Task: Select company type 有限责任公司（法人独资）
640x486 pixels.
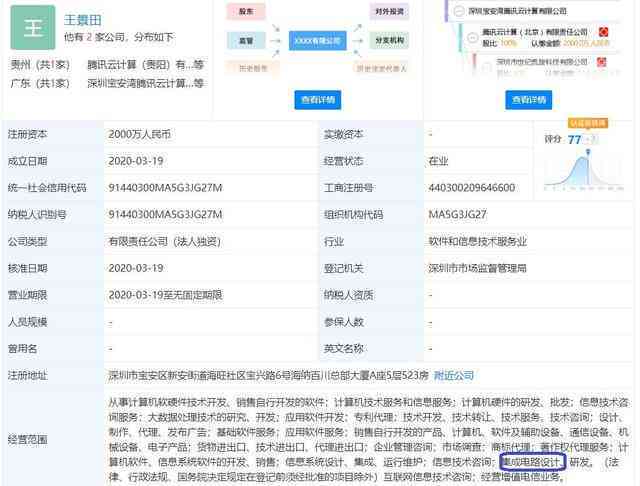Action: click(164, 242)
